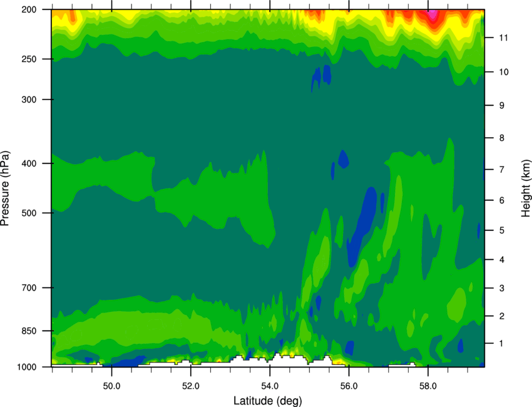This screenshot has width=532, height=407.
Task: Click the Pressure (hPa) axis title
Action: pos(5,188)
